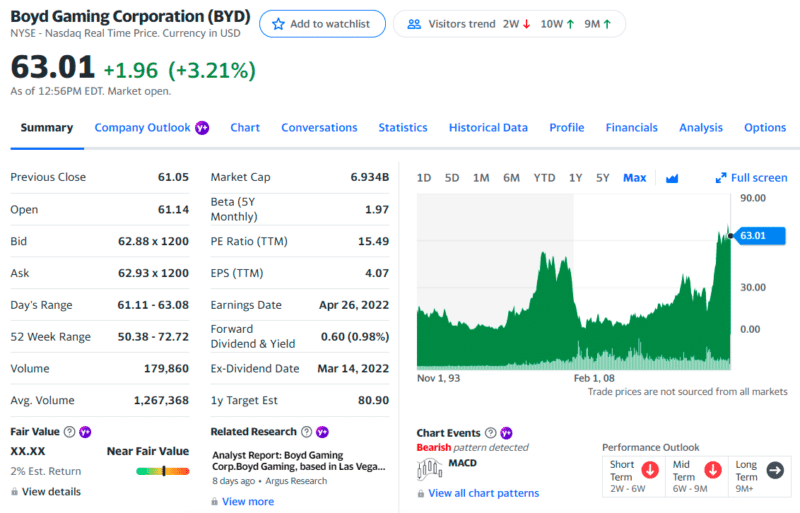Image resolution: width=800 pixels, height=513 pixels.
Task: Click the PE Ratio value 15.49
Action: point(373,241)
